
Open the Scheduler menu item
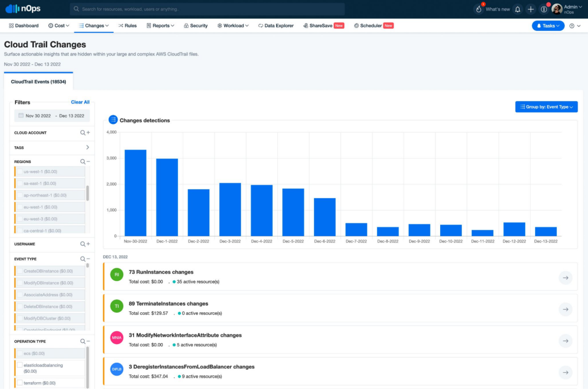tap(373, 26)
